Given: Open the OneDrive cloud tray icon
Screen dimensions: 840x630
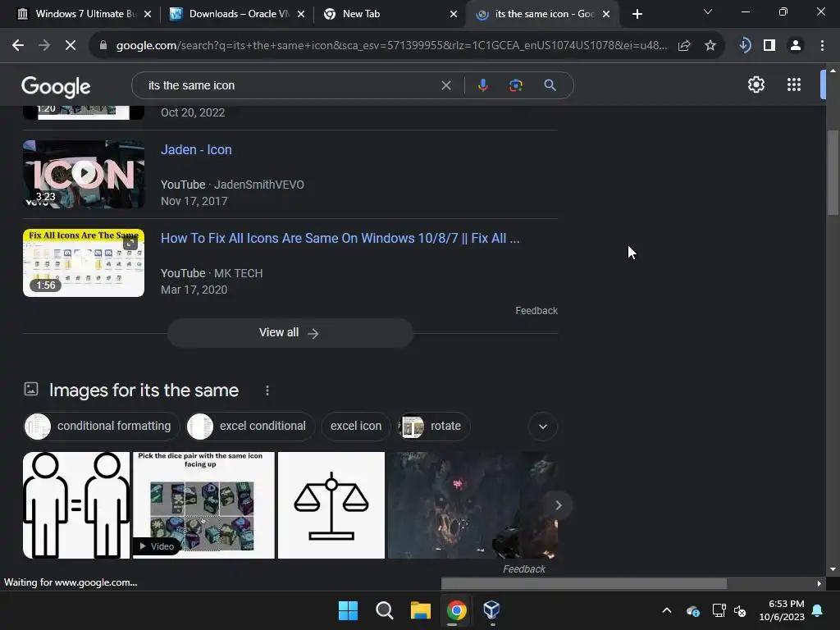Looking at the screenshot, I should coord(692,610).
